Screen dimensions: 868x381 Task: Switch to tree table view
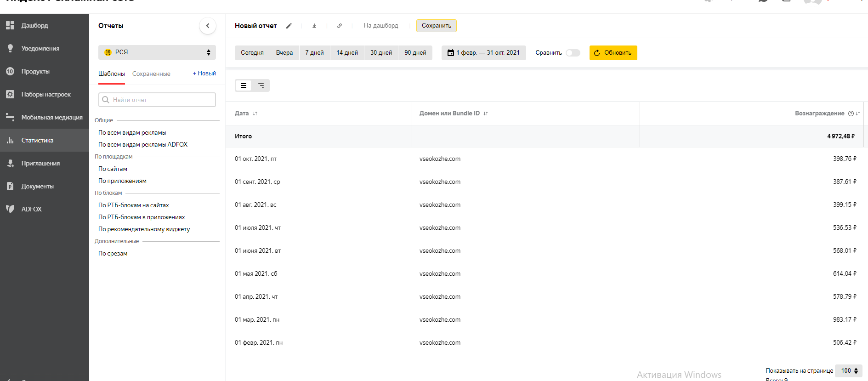261,85
